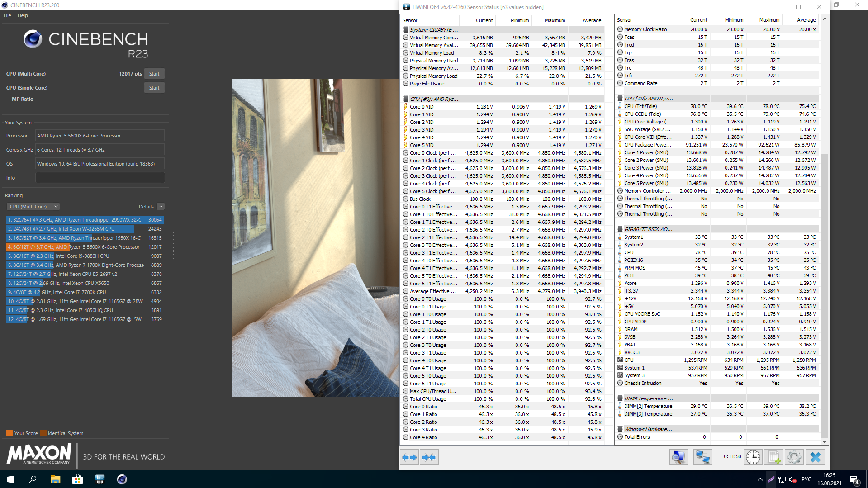This screenshot has width=868, height=488.
Task: Select the Command Rate sensor row
Action: point(718,83)
